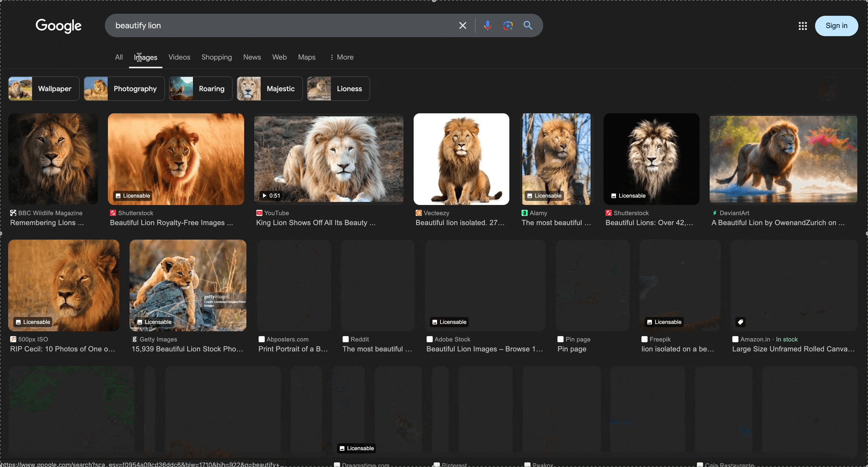Open the All results tab
868x467 pixels.
pyautogui.click(x=119, y=57)
